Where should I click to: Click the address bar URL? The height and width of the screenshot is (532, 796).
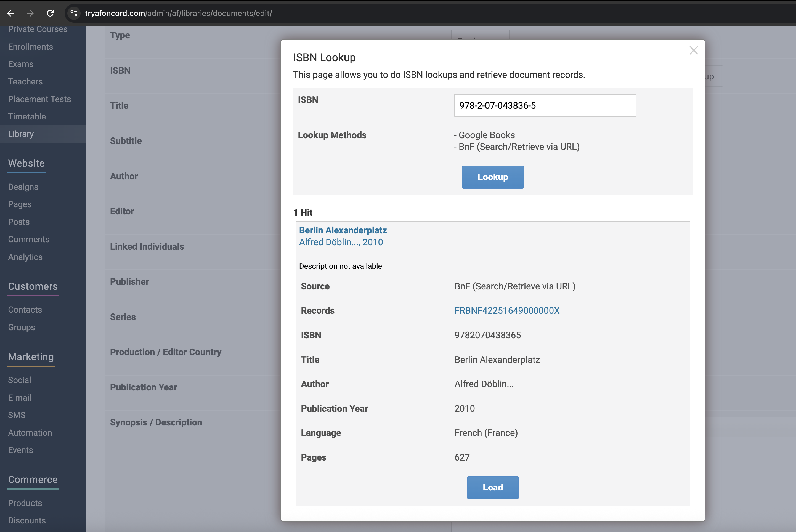pyautogui.click(x=178, y=13)
